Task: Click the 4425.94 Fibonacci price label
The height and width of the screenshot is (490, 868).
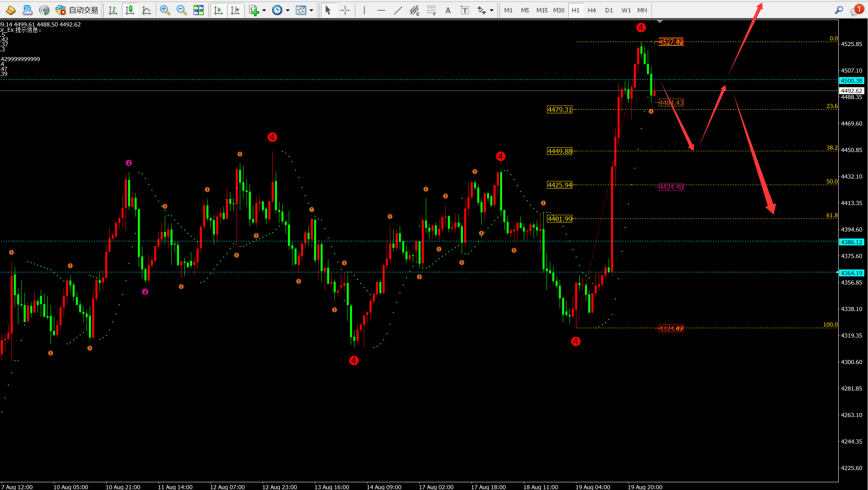Action: tap(560, 185)
